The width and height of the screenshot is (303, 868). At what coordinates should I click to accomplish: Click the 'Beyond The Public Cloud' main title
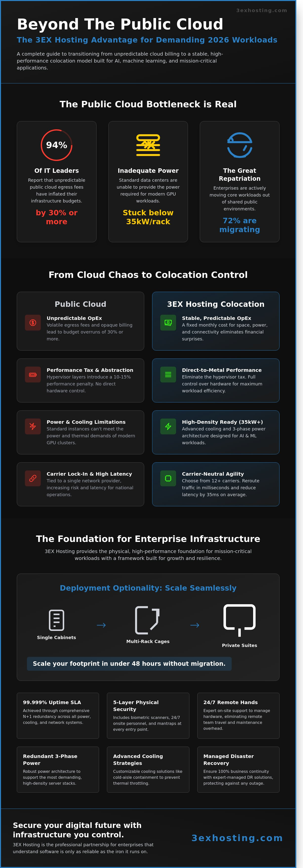[120, 24]
